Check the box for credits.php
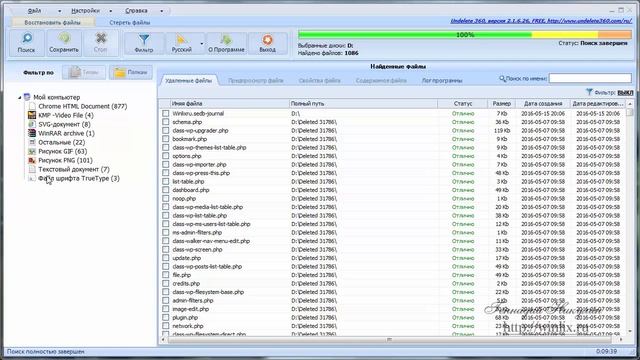The height and width of the screenshot is (360, 640). (x=165, y=283)
